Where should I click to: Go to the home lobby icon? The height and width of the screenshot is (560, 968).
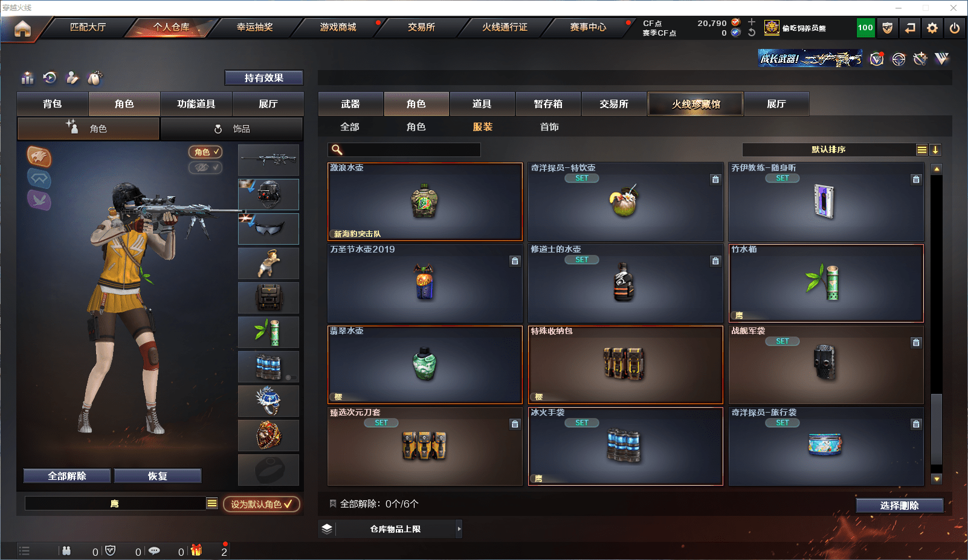point(22,28)
